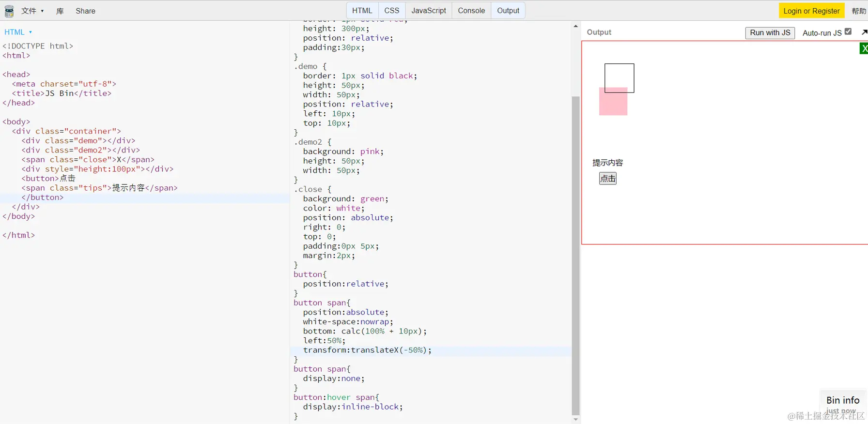This screenshot has width=868, height=424.
Task: Click the green X close box in output
Action: click(x=864, y=48)
